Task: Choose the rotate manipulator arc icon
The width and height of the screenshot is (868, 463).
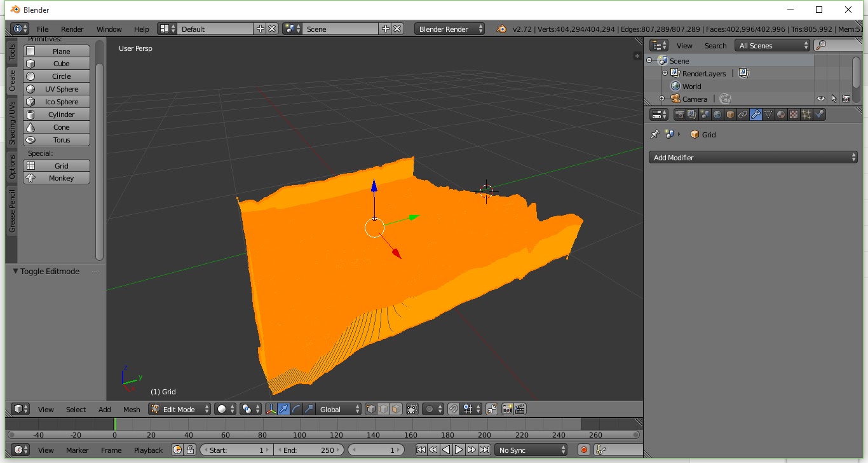Action: (297, 409)
